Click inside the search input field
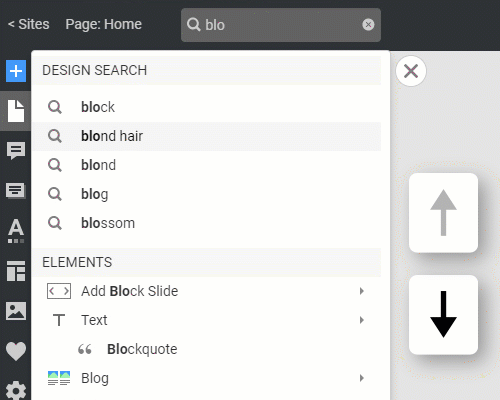This screenshot has height=400, width=500. [x=282, y=25]
